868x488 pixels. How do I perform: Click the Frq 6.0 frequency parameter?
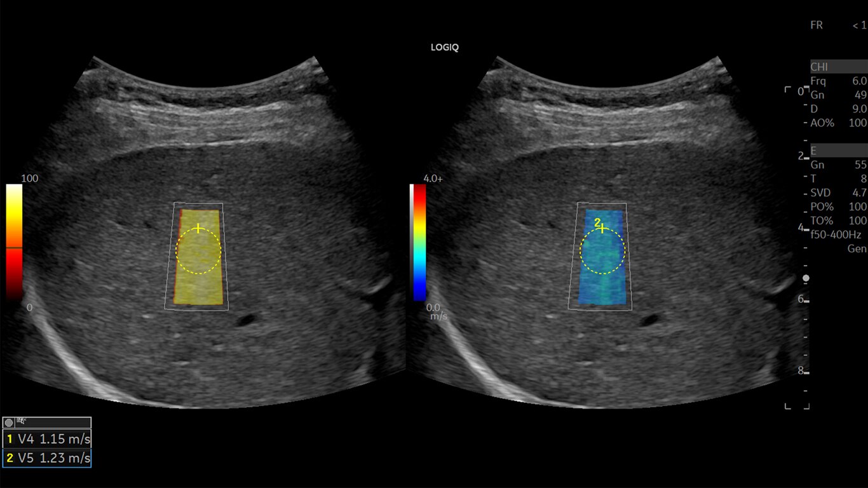[x=839, y=81]
